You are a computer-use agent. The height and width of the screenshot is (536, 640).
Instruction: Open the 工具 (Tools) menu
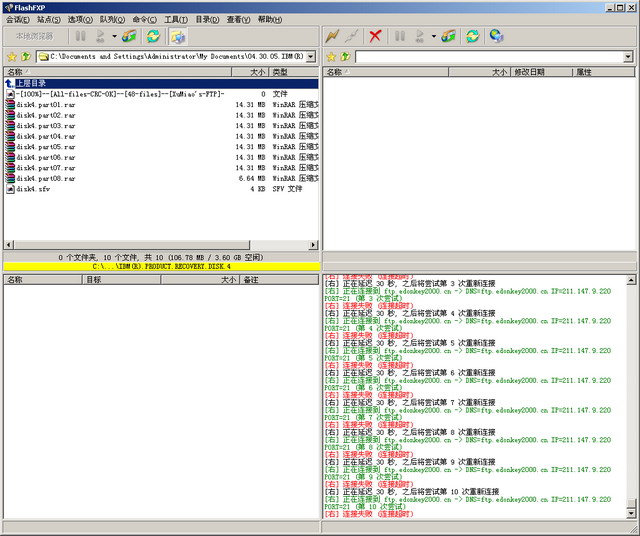[x=175, y=19]
